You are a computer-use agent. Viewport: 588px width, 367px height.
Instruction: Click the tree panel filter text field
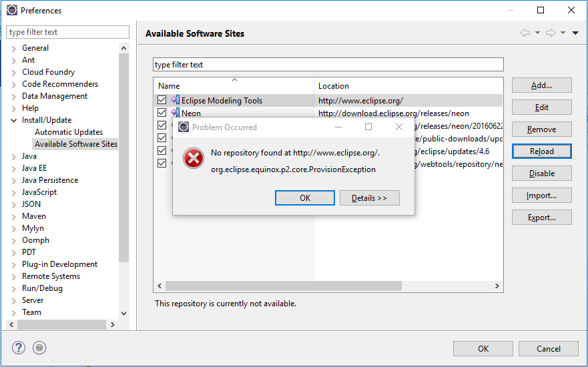[x=68, y=32]
